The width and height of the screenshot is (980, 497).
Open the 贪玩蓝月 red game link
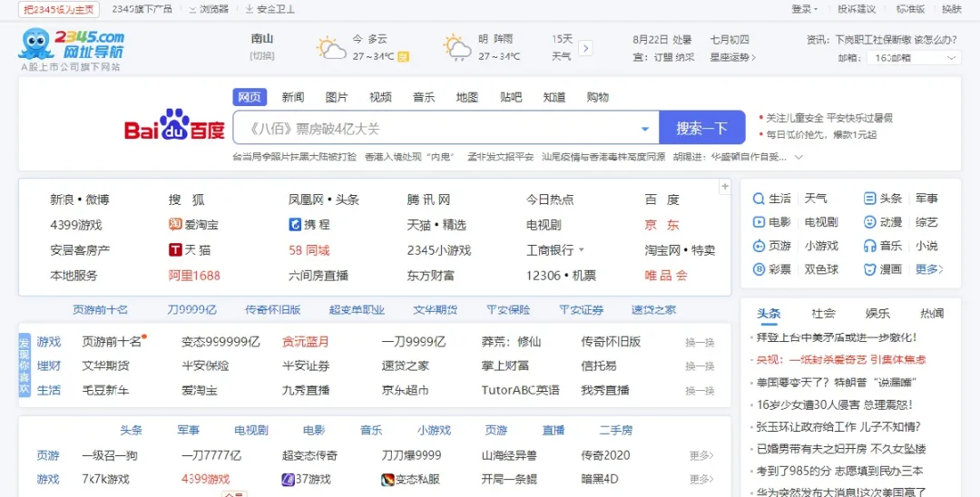(305, 342)
